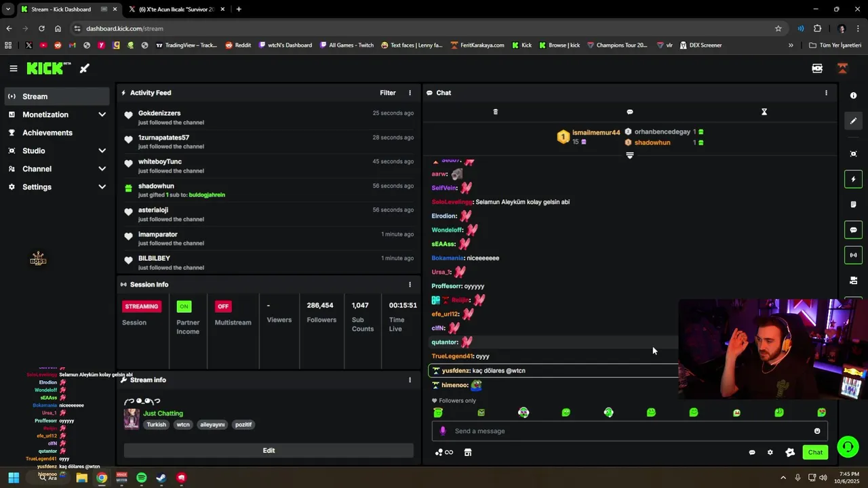The image size is (868, 488).
Task: Open the orange user avatar menu
Action: click(842, 68)
